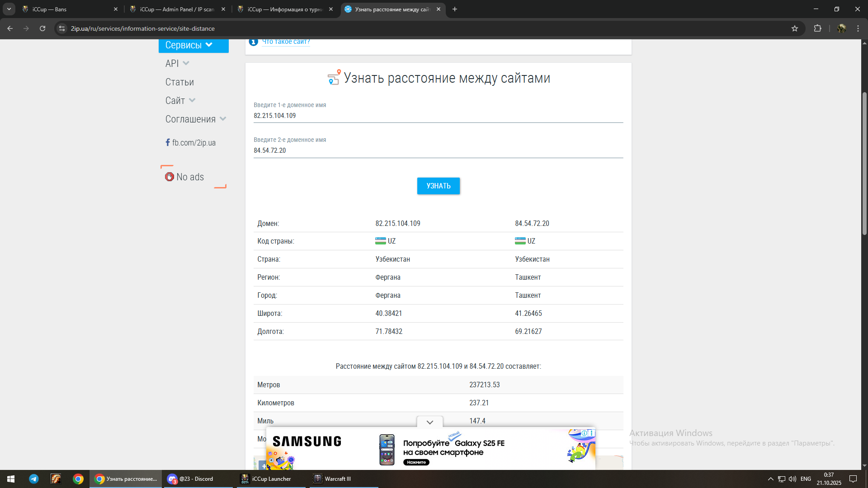This screenshot has height=488, width=868.
Task: Click the page vertical scrollbar
Action: point(864,163)
